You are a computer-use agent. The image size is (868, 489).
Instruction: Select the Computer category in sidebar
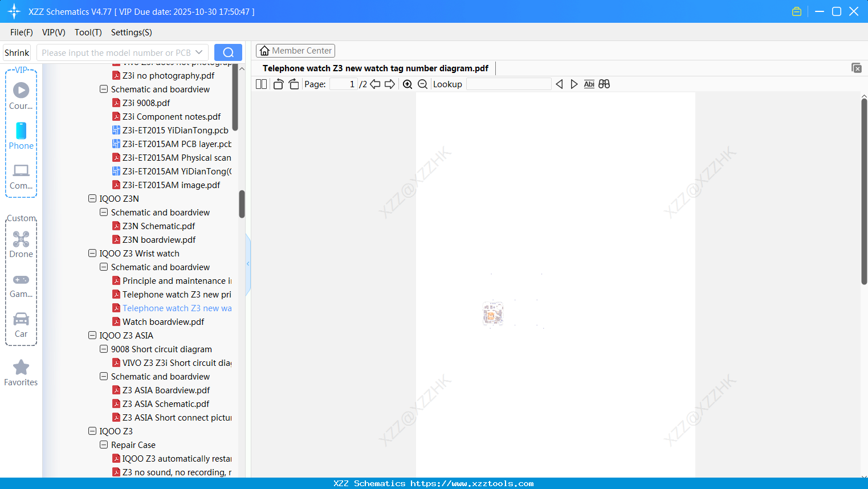click(x=21, y=176)
